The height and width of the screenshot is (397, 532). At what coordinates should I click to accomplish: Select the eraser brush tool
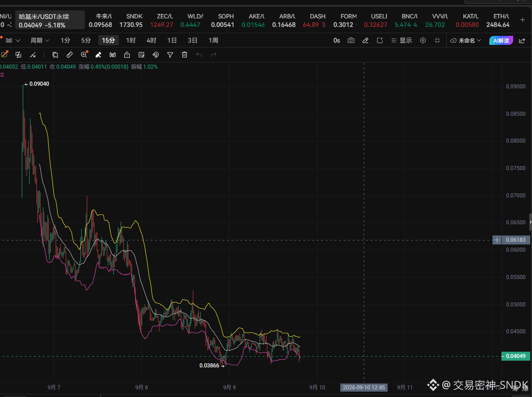coord(98,55)
